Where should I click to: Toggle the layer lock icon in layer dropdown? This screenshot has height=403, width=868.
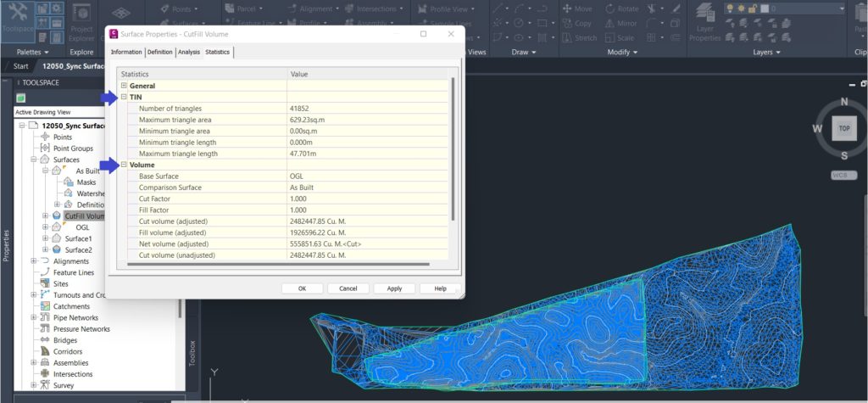coord(753,8)
